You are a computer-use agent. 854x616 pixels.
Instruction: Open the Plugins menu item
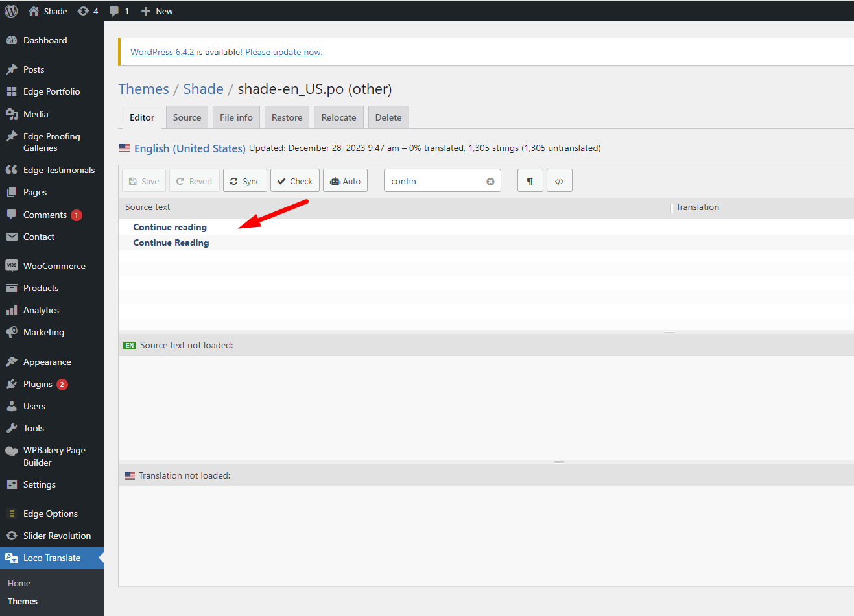pos(52,384)
